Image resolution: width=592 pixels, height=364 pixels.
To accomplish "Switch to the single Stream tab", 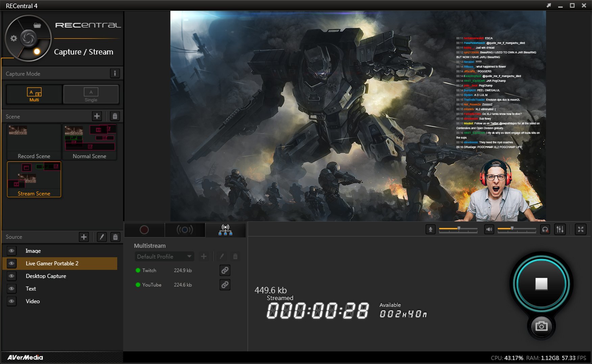I will tap(185, 230).
